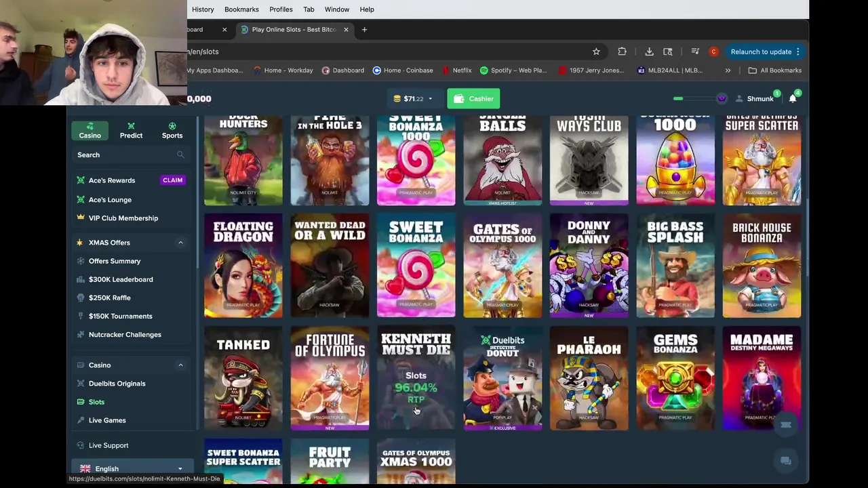Screen dimensions: 868x488
Task: Open Le Pharaoh slot
Action: 589,378
